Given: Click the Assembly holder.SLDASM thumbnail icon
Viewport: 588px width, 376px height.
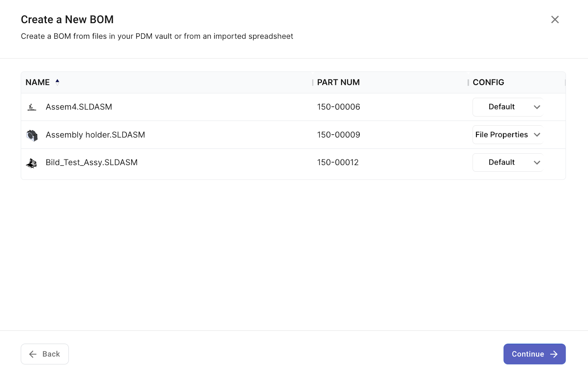Looking at the screenshot, I should 32,135.
